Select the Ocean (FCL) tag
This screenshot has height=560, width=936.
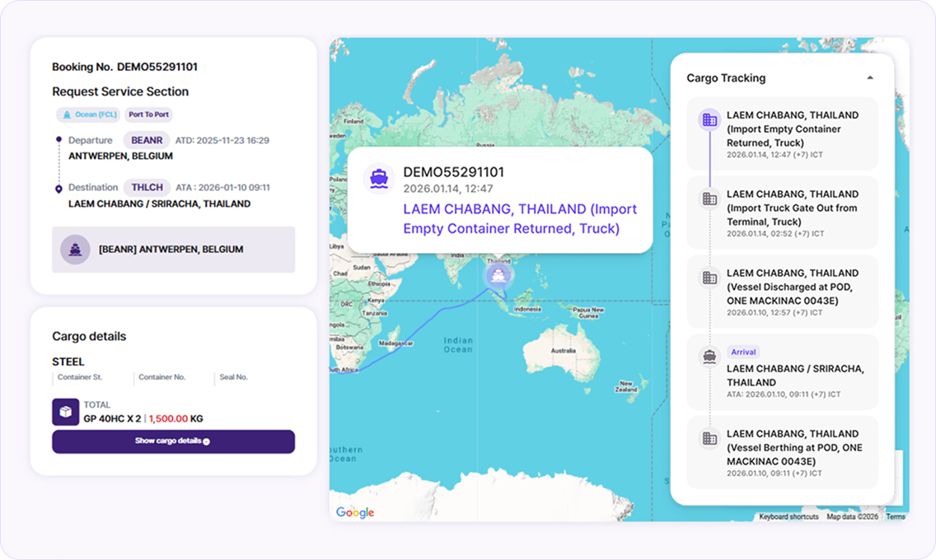[x=88, y=114]
